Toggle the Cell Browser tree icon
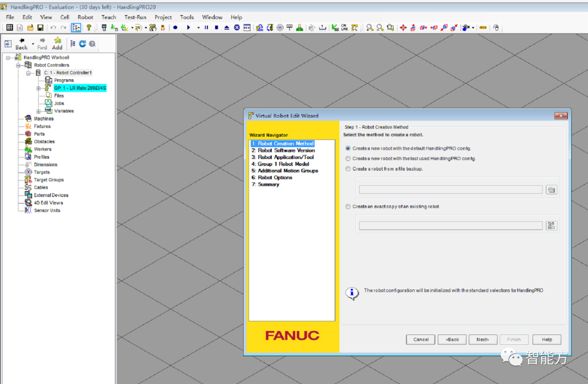This screenshot has width=588, height=384. [76, 27]
